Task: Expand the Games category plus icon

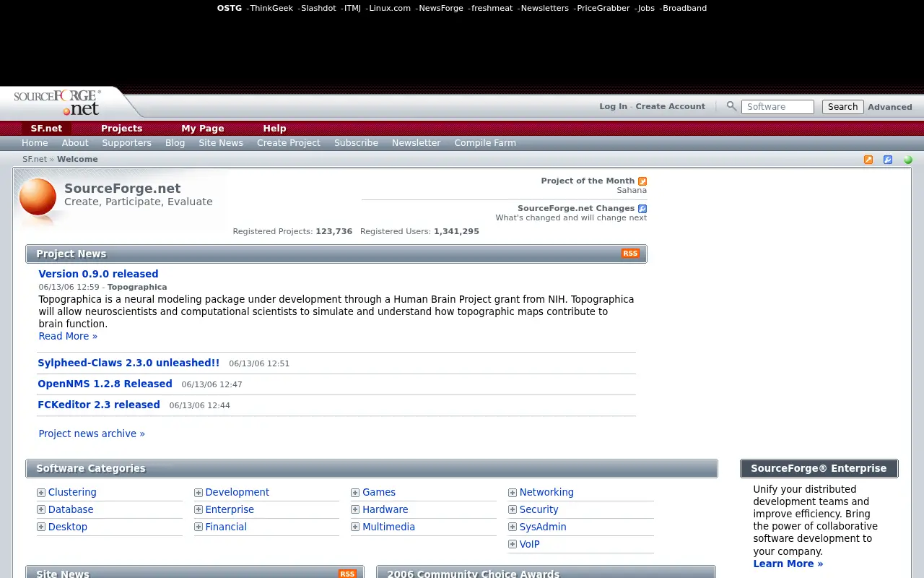Action: (x=355, y=493)
